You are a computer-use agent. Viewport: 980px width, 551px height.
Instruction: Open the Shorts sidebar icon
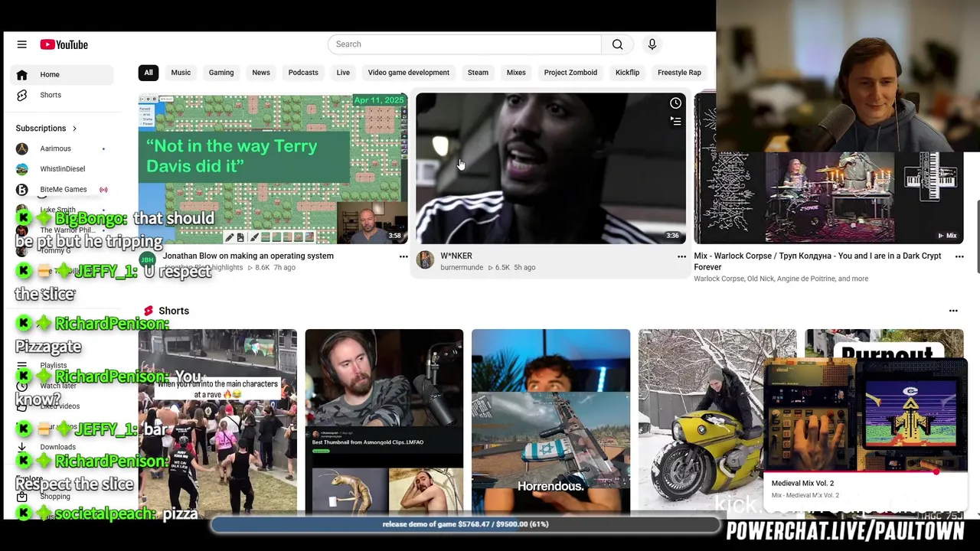tap(21, 95)
